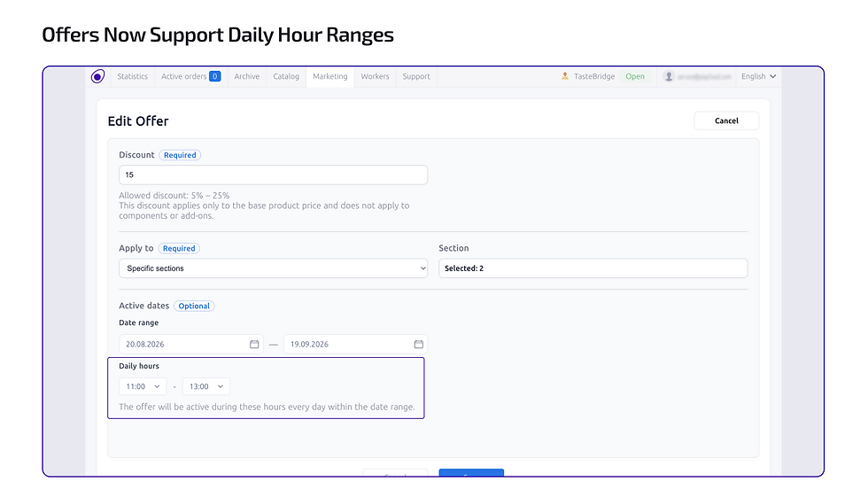Viewport: 868px width, 497px height.
Task: Expand the English language dropdown
Action: click(x=758, y=76)
